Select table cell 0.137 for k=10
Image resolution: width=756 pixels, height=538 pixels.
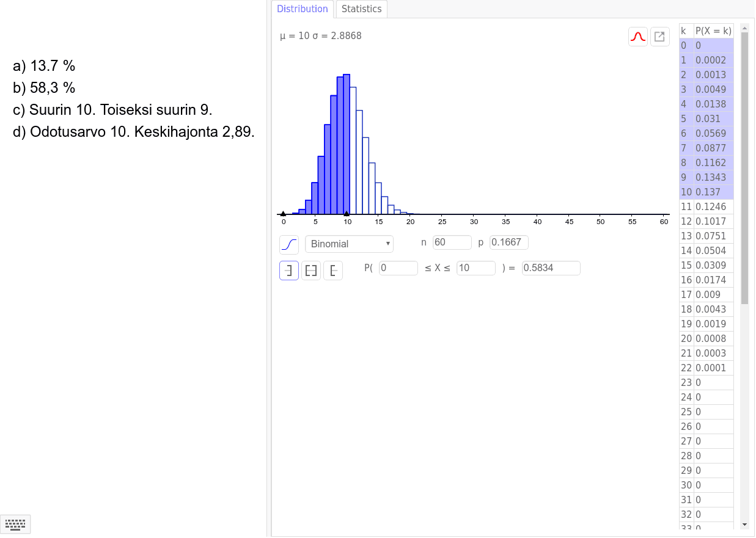[x=714, y=192]
